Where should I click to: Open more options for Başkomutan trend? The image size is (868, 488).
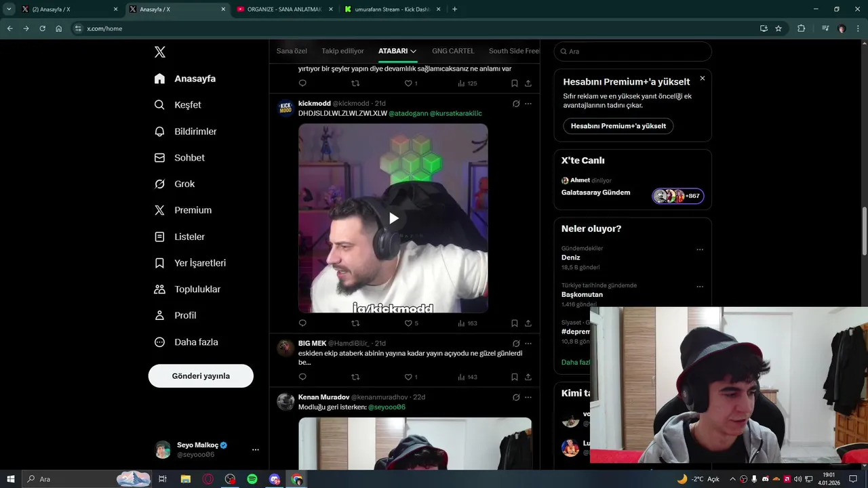pyautogui.click(x=700, y=287)
